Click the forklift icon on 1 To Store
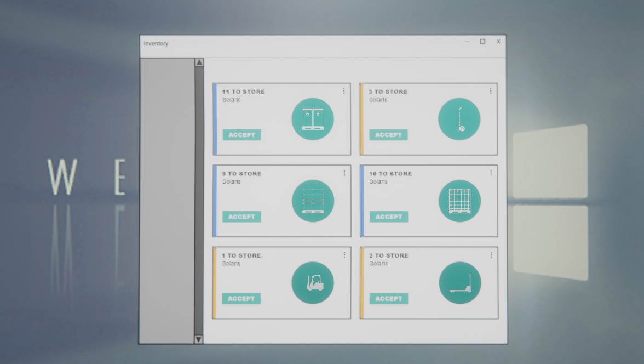644x364 pixels. (x=313, y=283)
